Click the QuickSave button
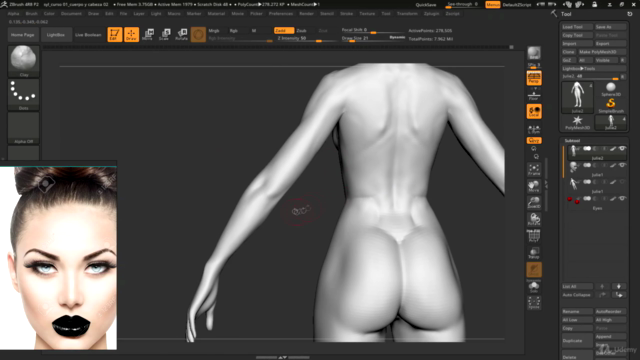Screen dimensions: 640x360 pos(426,4)
